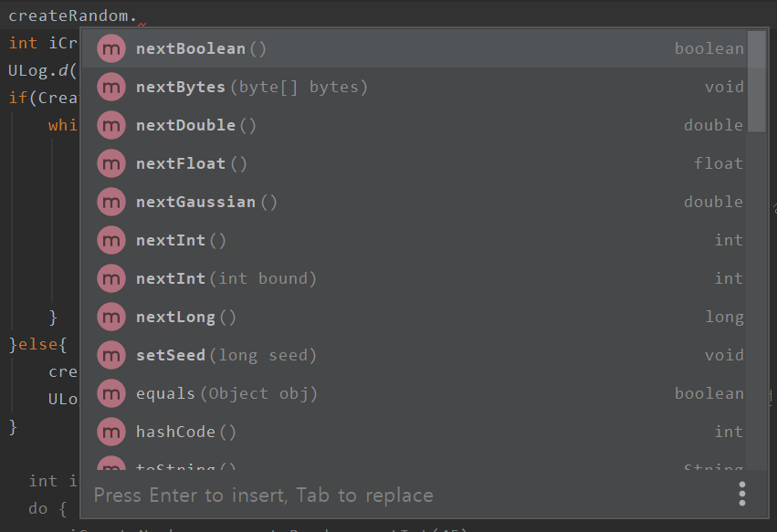Select equals(Object obj) completion item
The width and height of the screenshot is (777, 532).
point(226,393)
